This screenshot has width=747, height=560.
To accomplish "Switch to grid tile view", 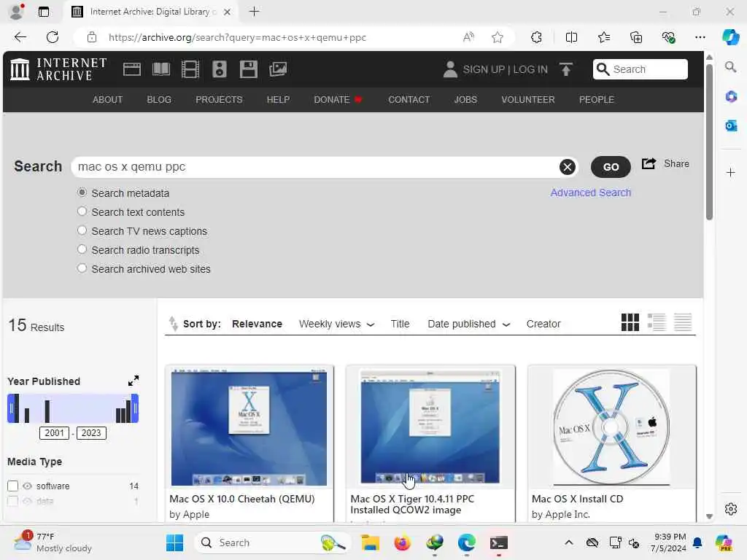I will [x=630, y=322].
